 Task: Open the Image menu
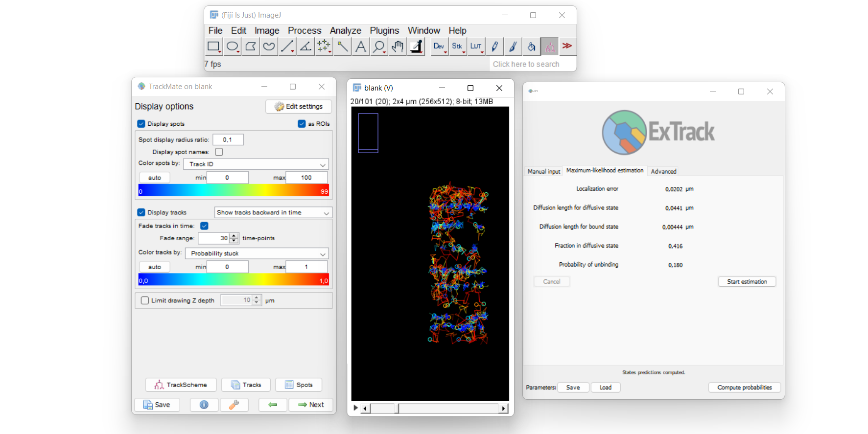267,31
